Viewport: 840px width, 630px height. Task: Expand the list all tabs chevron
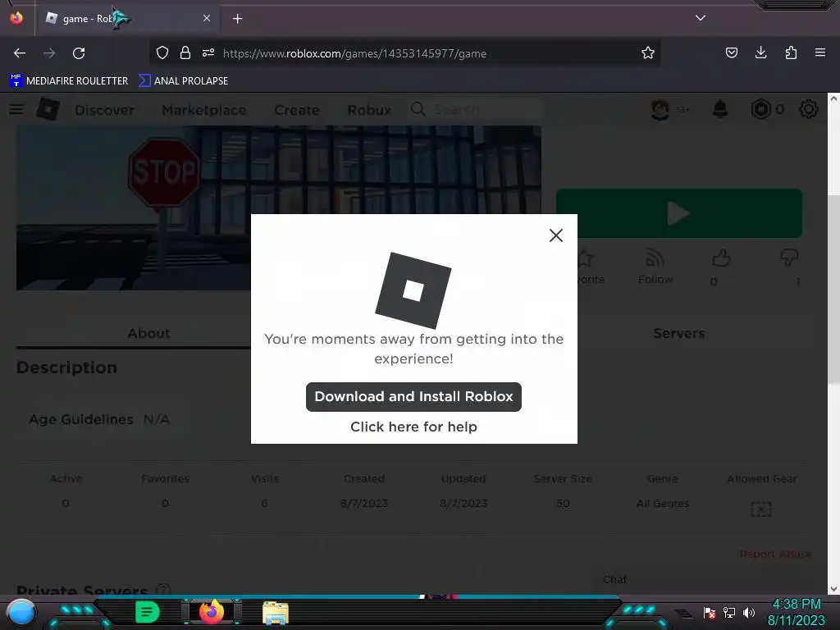click(701, 18)
